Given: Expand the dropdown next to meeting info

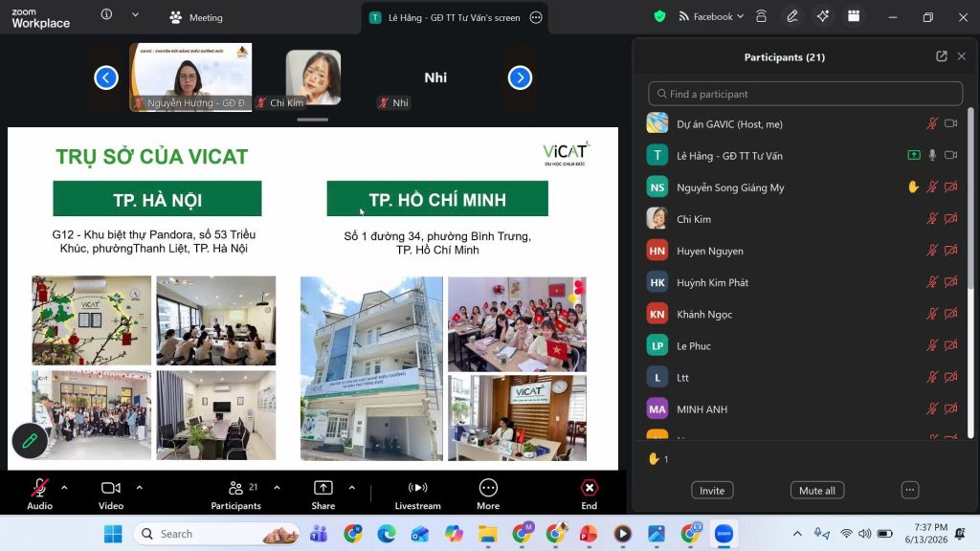Looking at the screenshot, I should coord(135,14).
